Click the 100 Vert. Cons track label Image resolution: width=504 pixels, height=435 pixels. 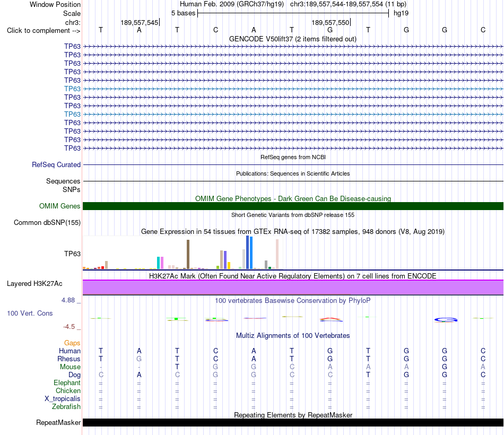[x=30, y=313]
